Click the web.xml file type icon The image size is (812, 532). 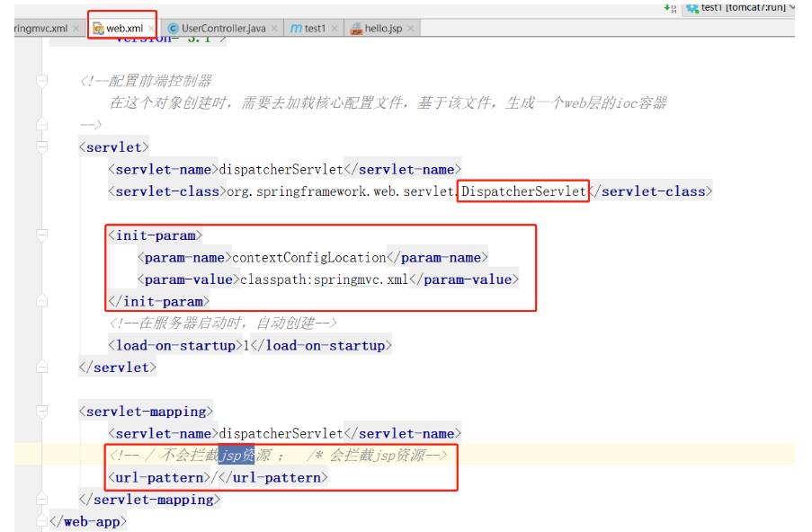point(98,29)
